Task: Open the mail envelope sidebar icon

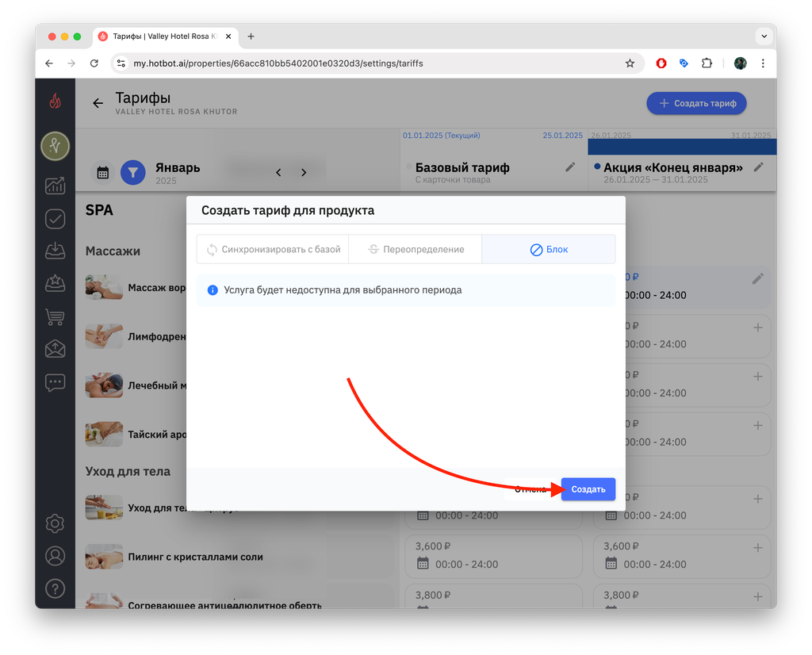Action: pos(55,349)
